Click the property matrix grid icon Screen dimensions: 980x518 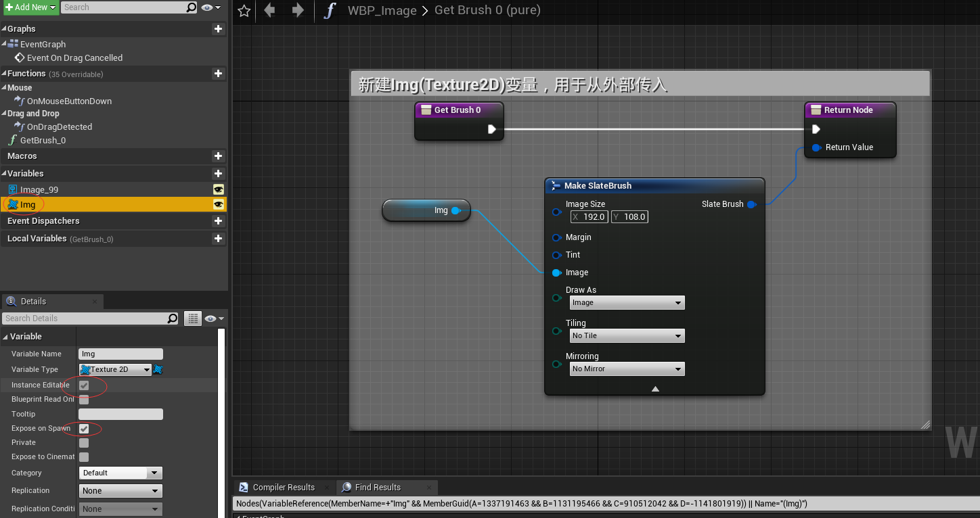coord(193,318)
